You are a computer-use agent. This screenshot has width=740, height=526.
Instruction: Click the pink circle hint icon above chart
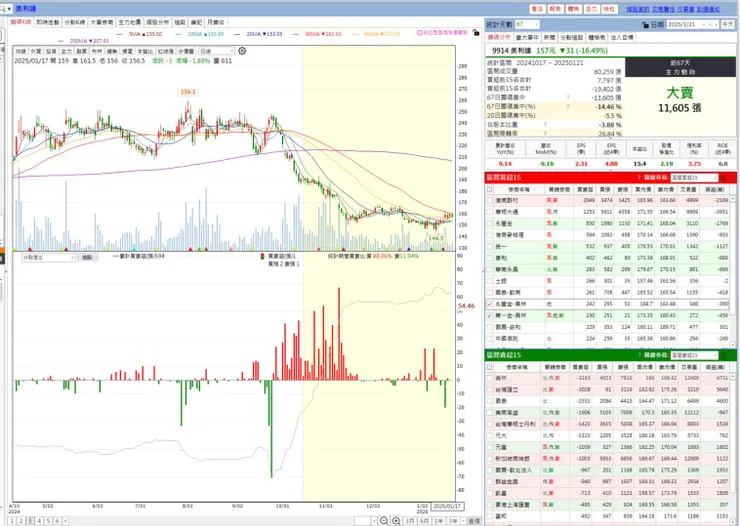[x=419, y=33]
